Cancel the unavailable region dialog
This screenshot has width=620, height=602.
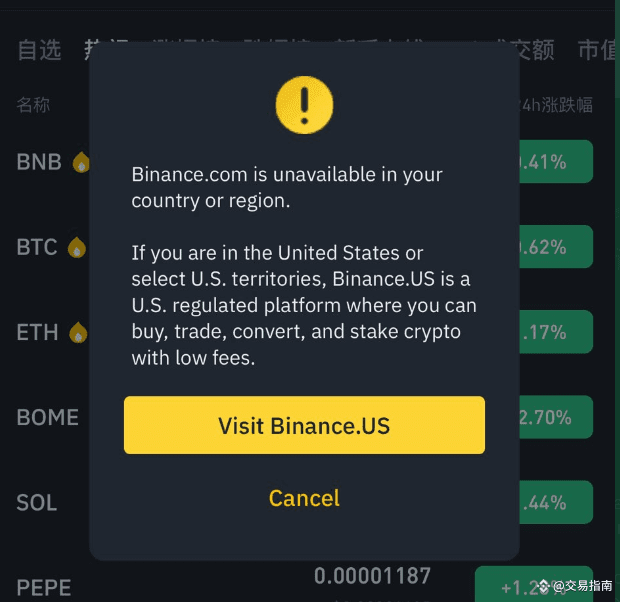(x=304, y=498)
